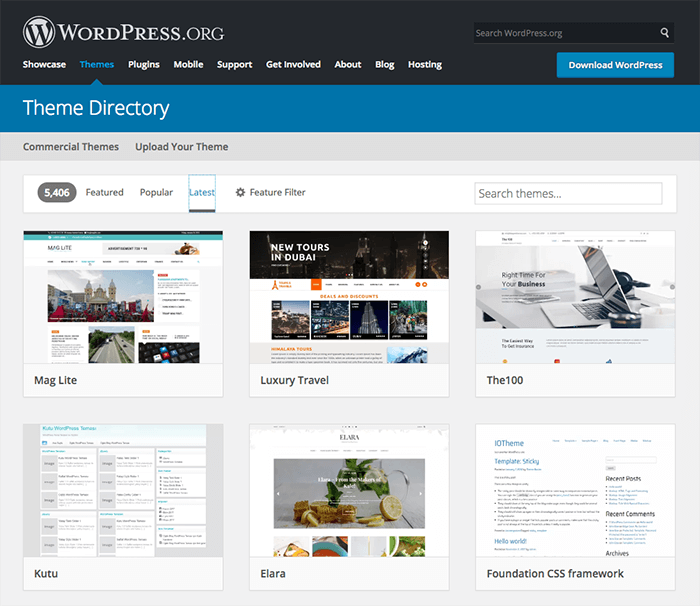Click the WordPress.org logo

click(x=124, y=33)
